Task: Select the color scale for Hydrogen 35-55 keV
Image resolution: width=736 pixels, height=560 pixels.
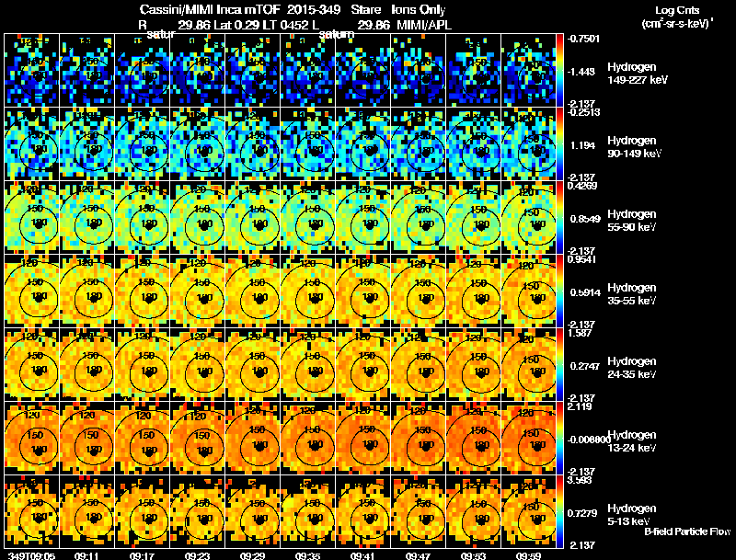Action: (560, 291)
